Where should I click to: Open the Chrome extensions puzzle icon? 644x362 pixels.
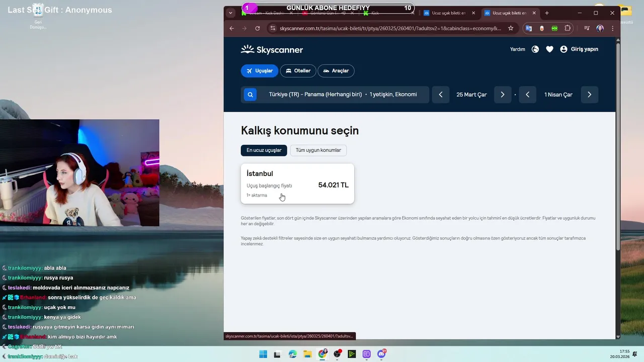(x=568, y=28)
